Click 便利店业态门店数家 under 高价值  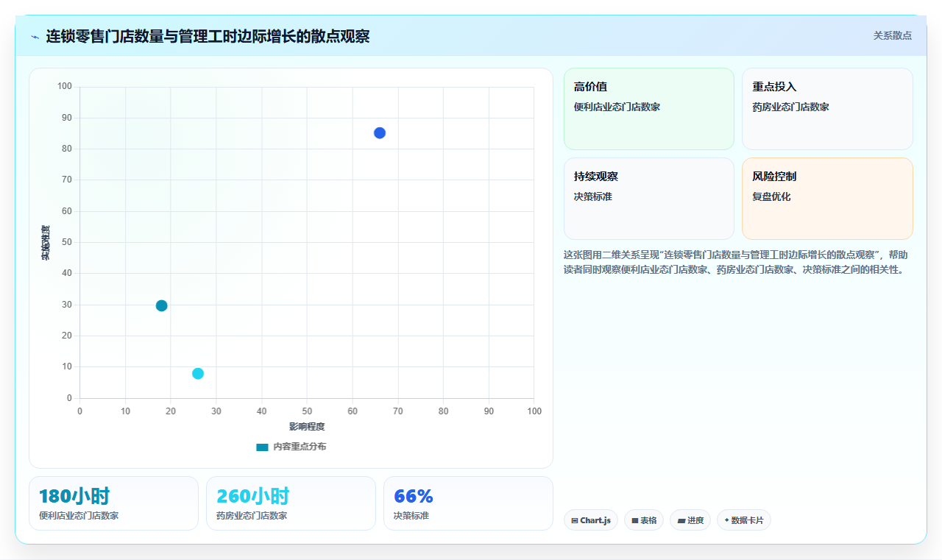(617, 107)
